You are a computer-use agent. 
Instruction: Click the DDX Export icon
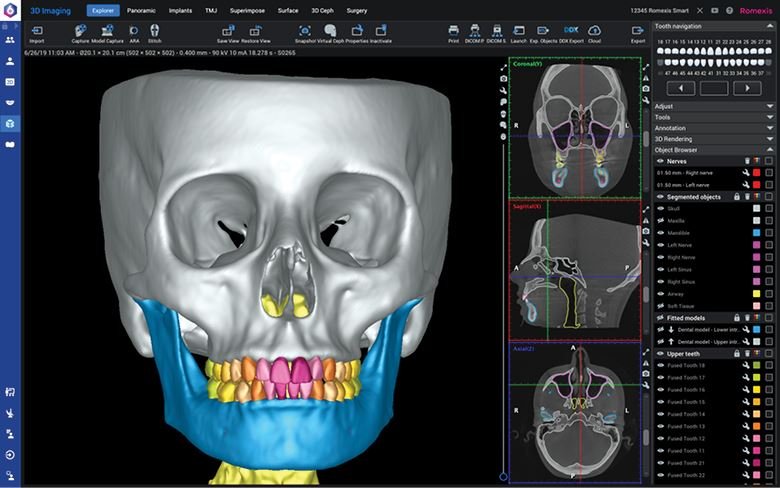pyautogui.click(x=569, y=32)
